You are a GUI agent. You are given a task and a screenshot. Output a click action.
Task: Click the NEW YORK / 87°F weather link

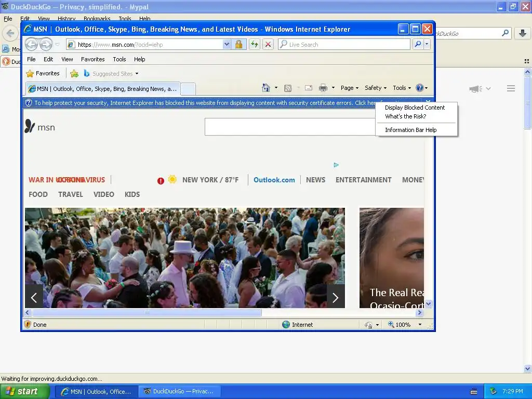pos(210,180)
